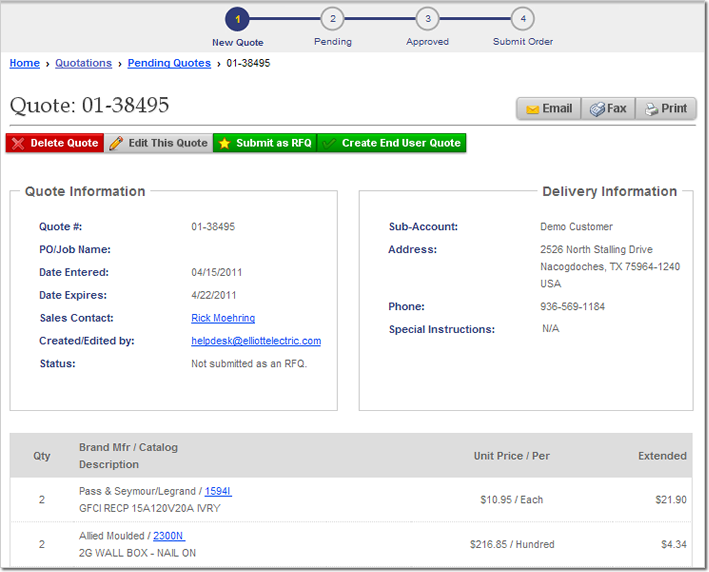Viewport: 709px width, 572px height.
Task: Click status text Not submitted as an RFQ.
Action: [x=249, y=364]
